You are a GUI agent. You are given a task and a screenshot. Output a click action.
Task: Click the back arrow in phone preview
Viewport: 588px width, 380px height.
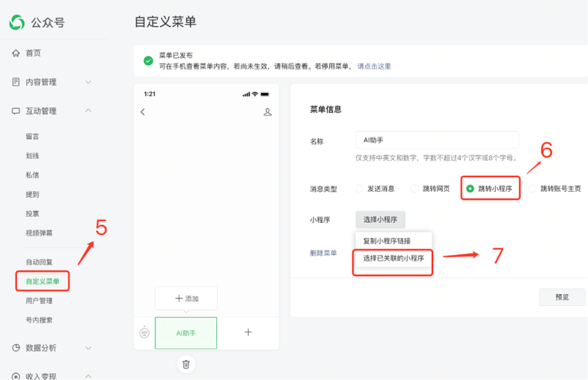pos(143,112)
